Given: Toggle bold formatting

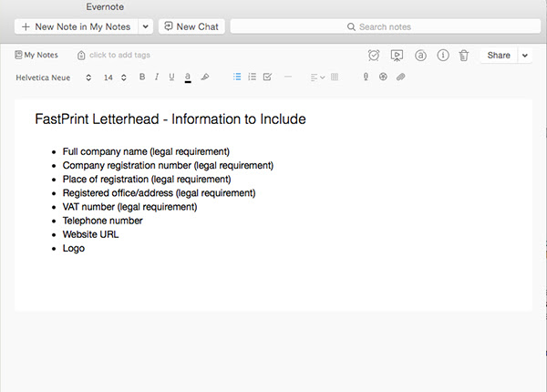Looking at the screenshot, I should (x=142, y=77).
